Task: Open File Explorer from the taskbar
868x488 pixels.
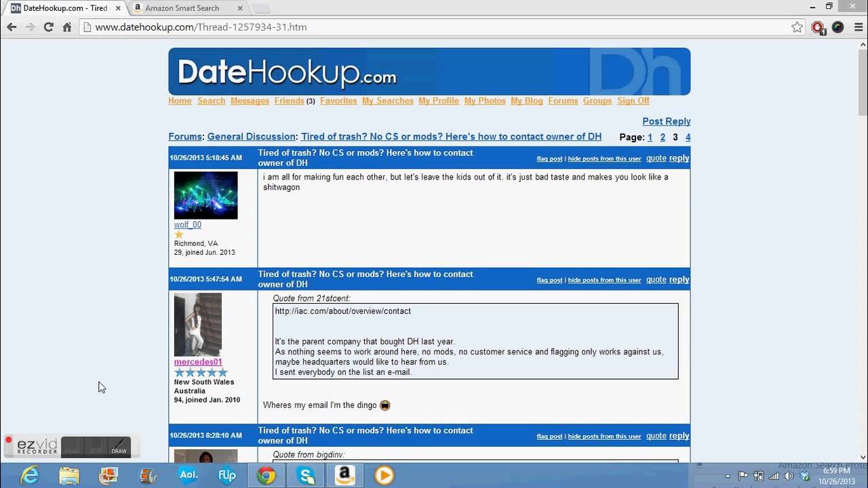Action: coord(69,476)
